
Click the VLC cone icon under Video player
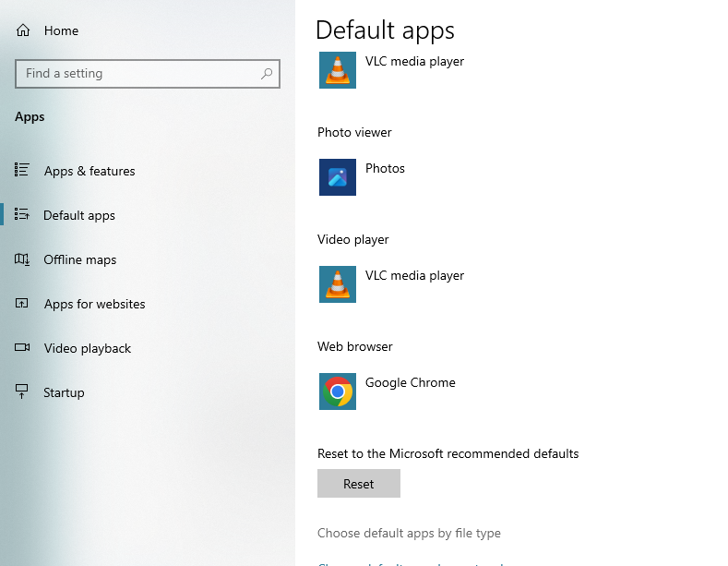[x=338, y=284]
